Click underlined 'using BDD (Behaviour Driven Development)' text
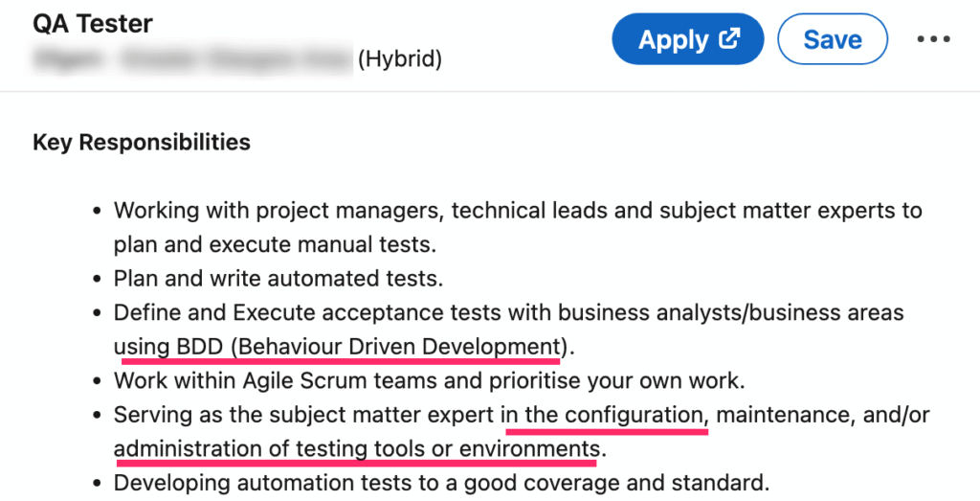Image resolution: width=980 pixels, height=501 pixels. coord(337,346)
